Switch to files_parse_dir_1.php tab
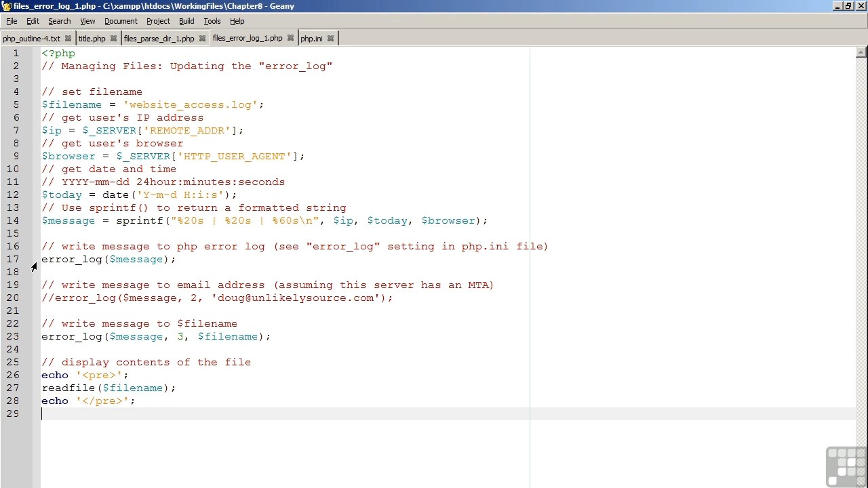868x488 pixels. [159, 39]
